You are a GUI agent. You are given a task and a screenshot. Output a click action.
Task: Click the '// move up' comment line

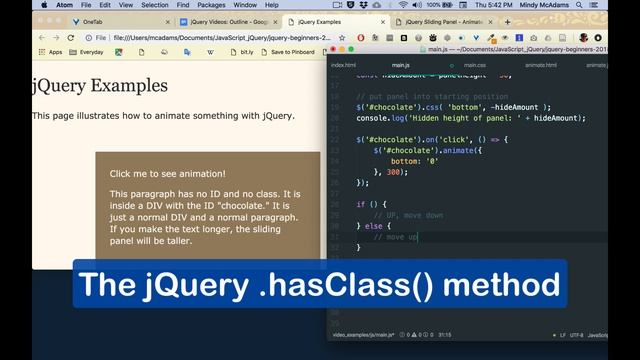click(395, 237)
